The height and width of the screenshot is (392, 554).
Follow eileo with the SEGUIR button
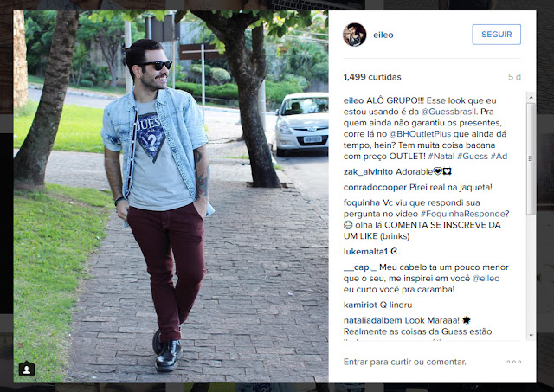coord(496,35)
